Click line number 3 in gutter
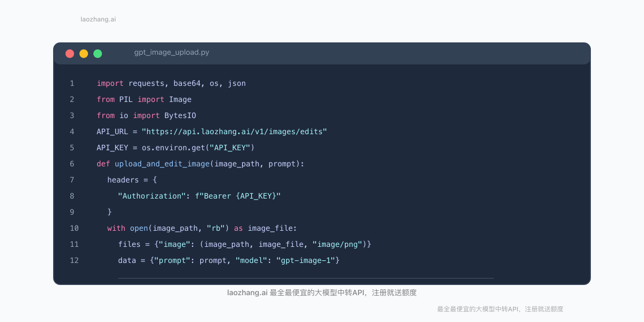 tap(72, 115)
